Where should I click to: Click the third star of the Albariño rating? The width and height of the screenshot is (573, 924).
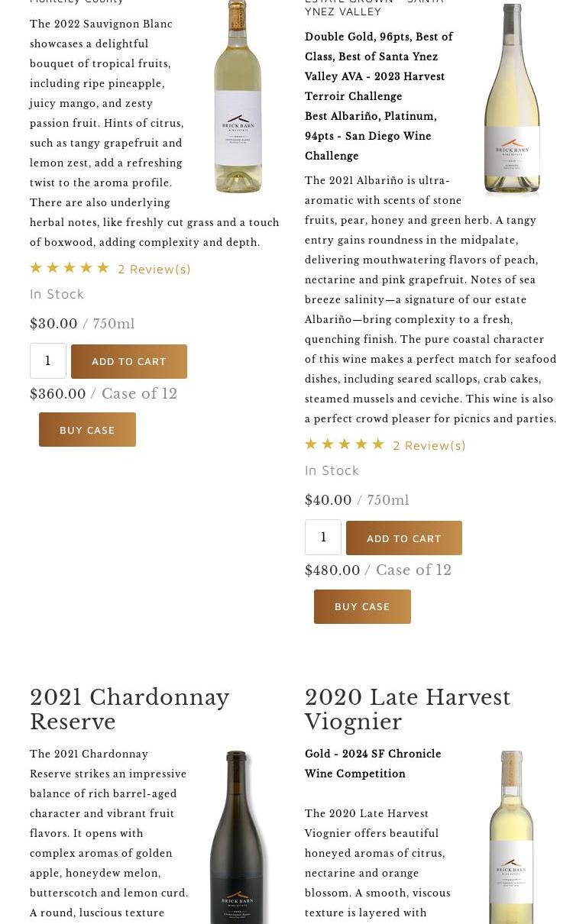pyautogui.click(x=345, y=444)
